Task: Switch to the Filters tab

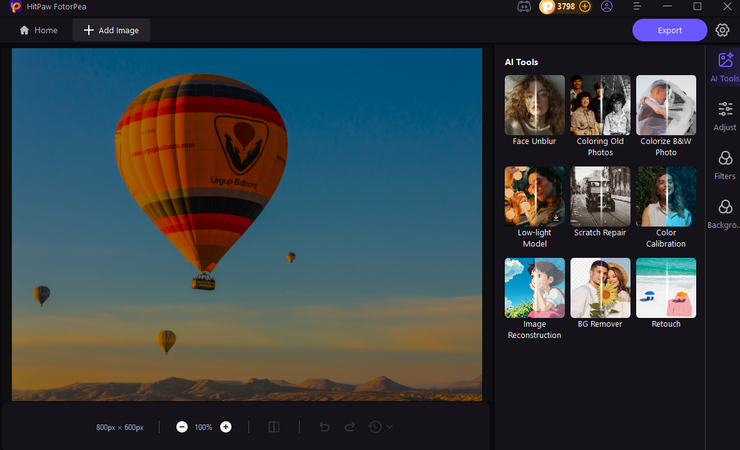Action: [x=725, y=164]
